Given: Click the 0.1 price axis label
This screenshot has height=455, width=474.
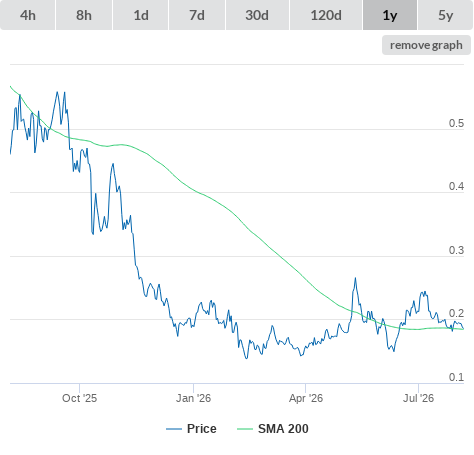Looking at the screenshot, I should pyautogui.click(x=456, y=377).
